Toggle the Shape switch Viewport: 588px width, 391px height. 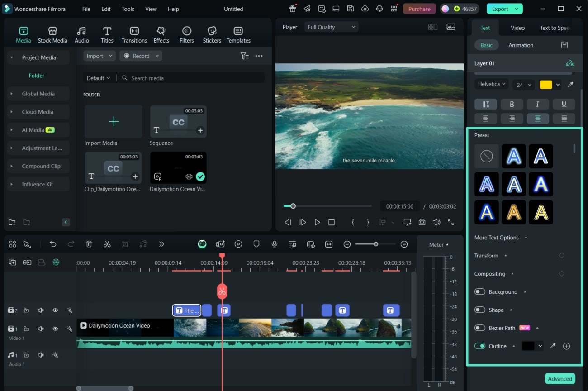click(x=479, y=310)
